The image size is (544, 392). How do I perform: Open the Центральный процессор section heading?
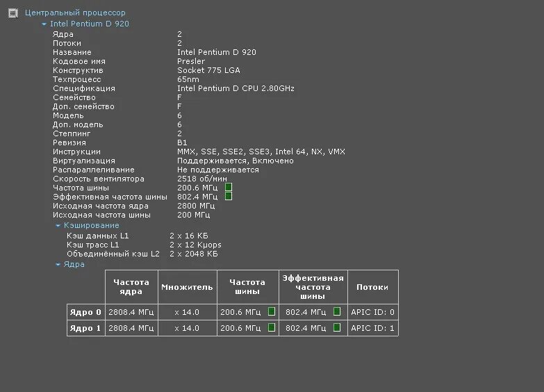click(x=75, y=13)
